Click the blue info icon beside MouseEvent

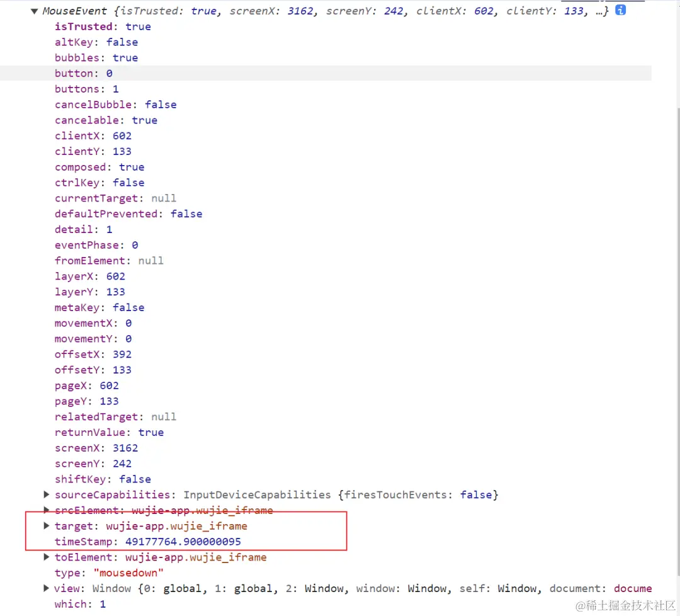pos(621,10)
